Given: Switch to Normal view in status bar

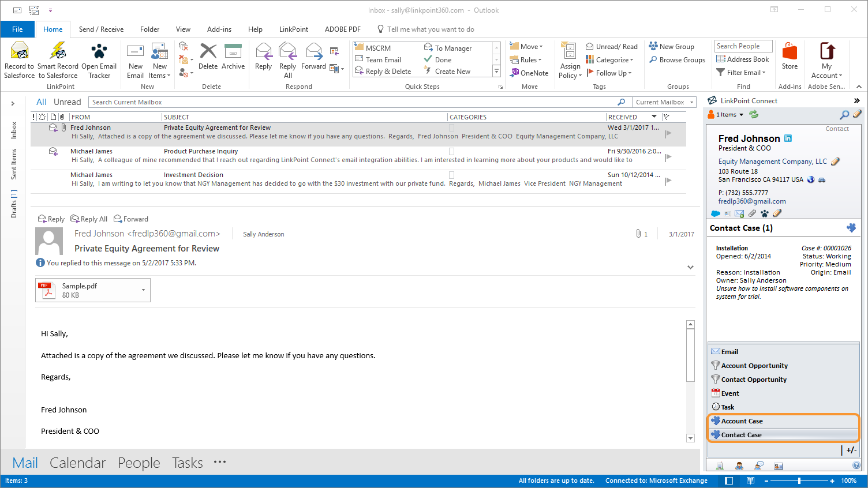Looking at the screenshot, I should [729, 481].
